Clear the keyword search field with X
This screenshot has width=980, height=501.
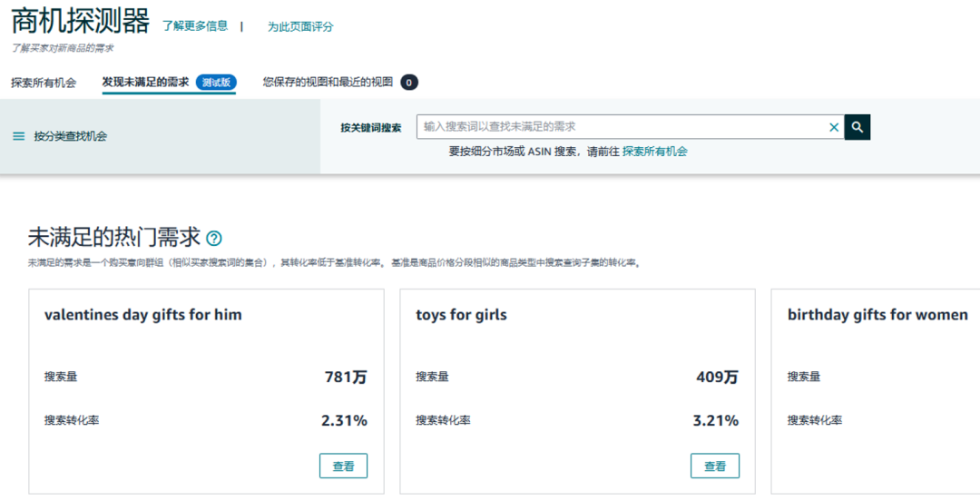[834, 128]
